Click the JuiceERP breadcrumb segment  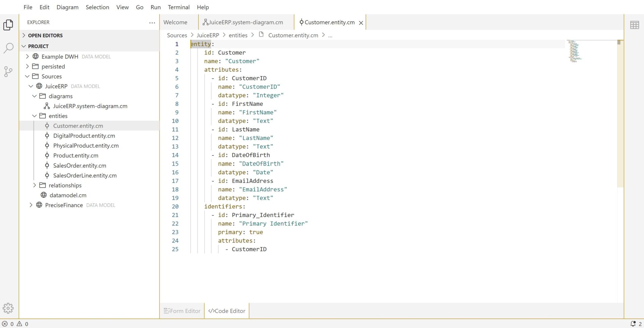208,35
